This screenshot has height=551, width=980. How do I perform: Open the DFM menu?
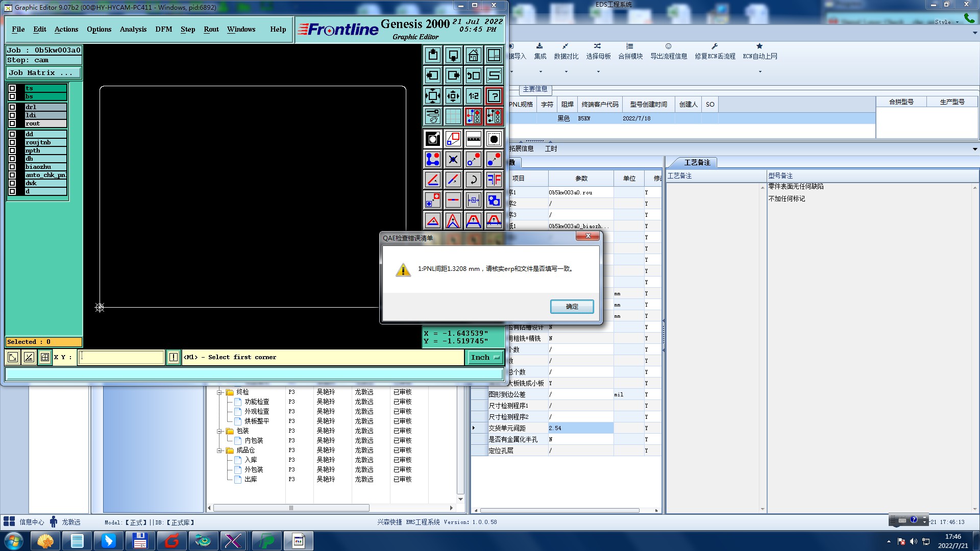point(163,29)
